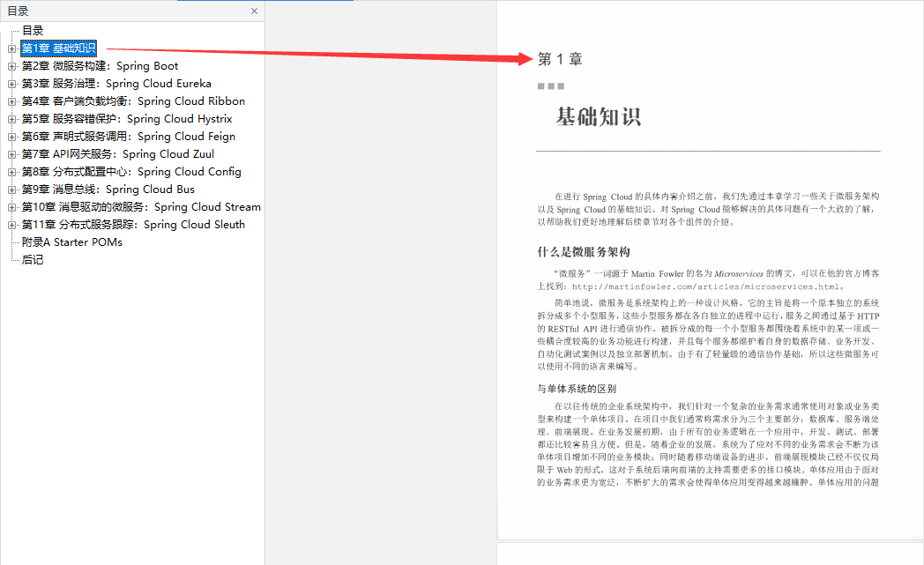Open the top-level 目录 bookmark entry
924x565 pixels.
tap(33, 31)
